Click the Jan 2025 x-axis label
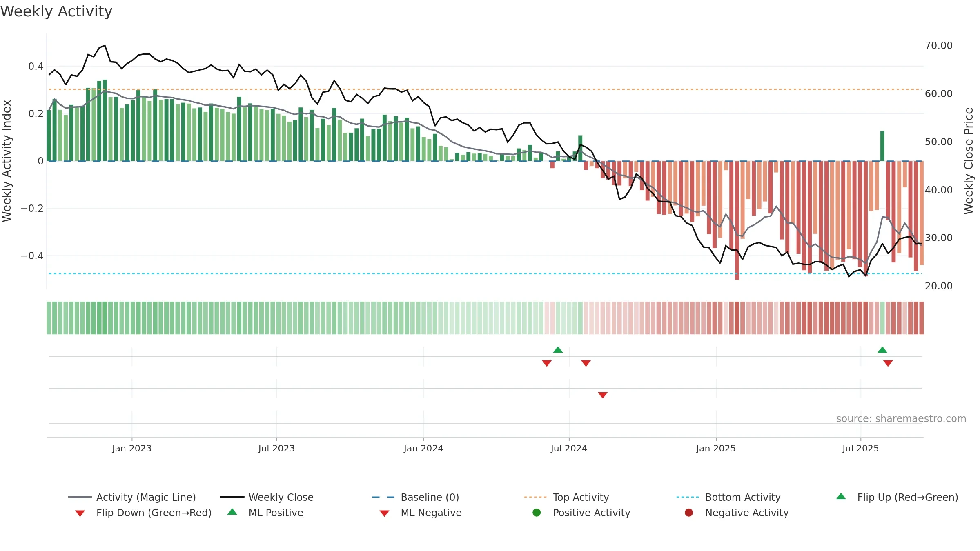Screen dimensions: 980x551 point(716,448)
